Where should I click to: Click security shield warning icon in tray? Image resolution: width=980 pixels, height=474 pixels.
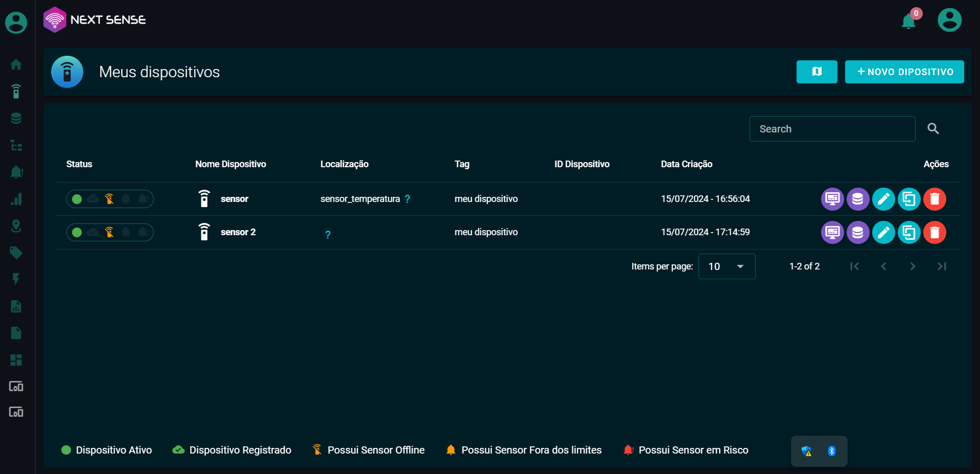807,451
